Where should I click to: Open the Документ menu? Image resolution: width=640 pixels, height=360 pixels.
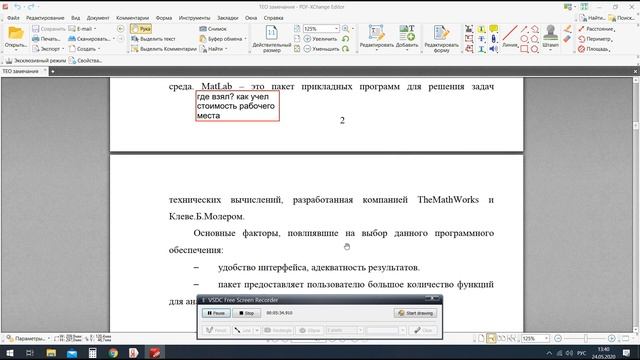click(x=98, y=18)
